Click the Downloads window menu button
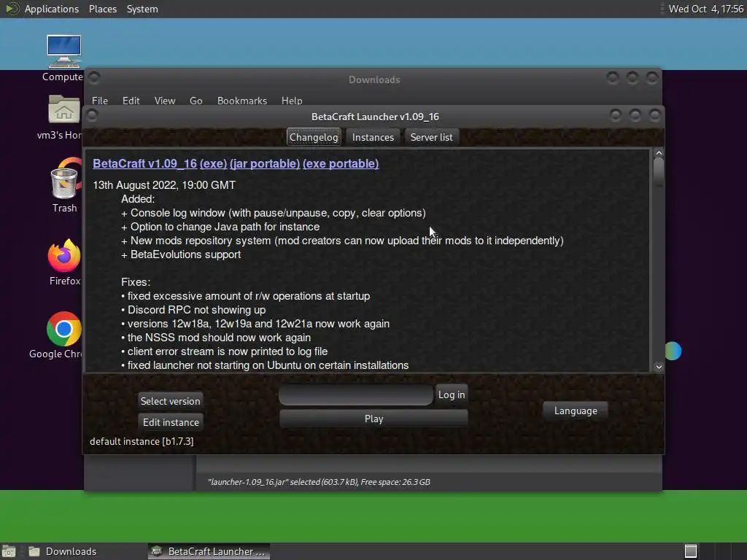The image size is (747, 560). pos(94,77)
